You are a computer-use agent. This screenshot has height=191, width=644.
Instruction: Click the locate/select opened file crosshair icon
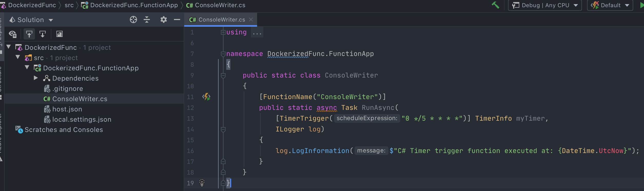133,20
